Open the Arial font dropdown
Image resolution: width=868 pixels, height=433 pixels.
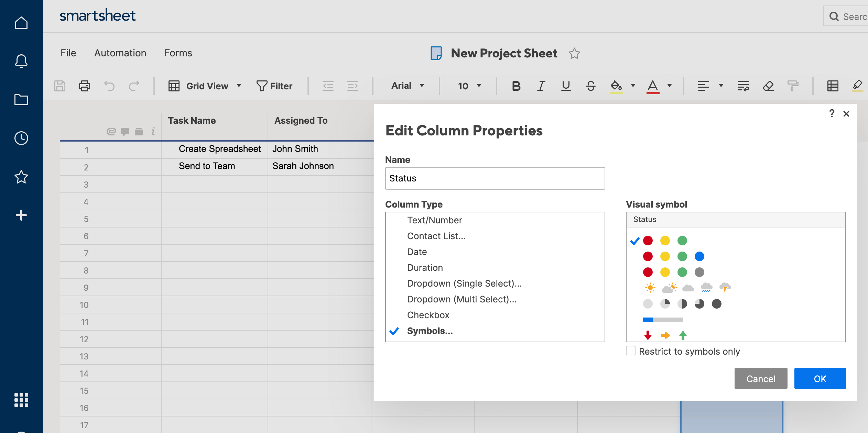[x=408, y=86]
